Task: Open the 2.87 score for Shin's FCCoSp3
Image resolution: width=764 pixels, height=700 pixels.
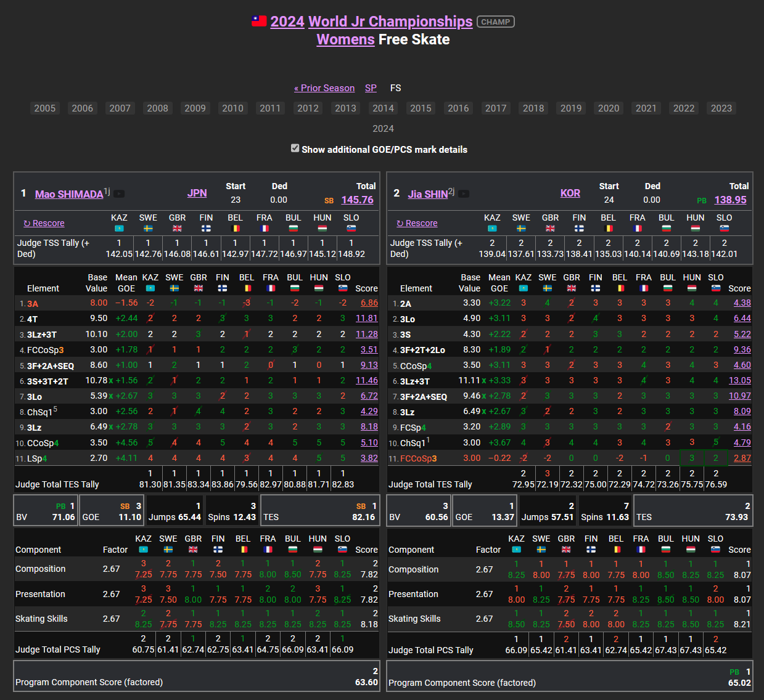Action: click(742, 458)
